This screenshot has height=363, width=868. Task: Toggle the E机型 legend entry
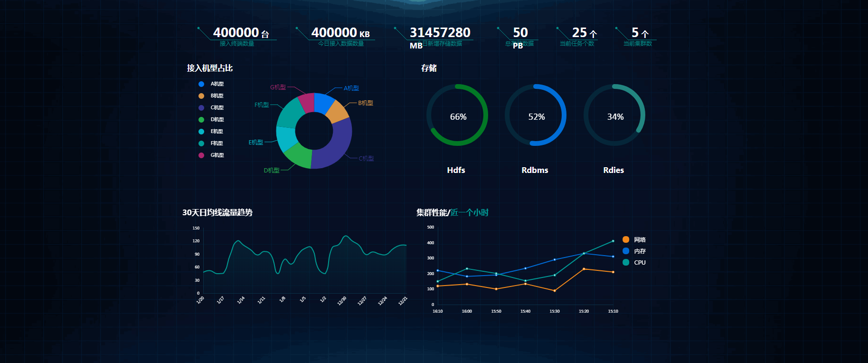[x=211, y=132]
